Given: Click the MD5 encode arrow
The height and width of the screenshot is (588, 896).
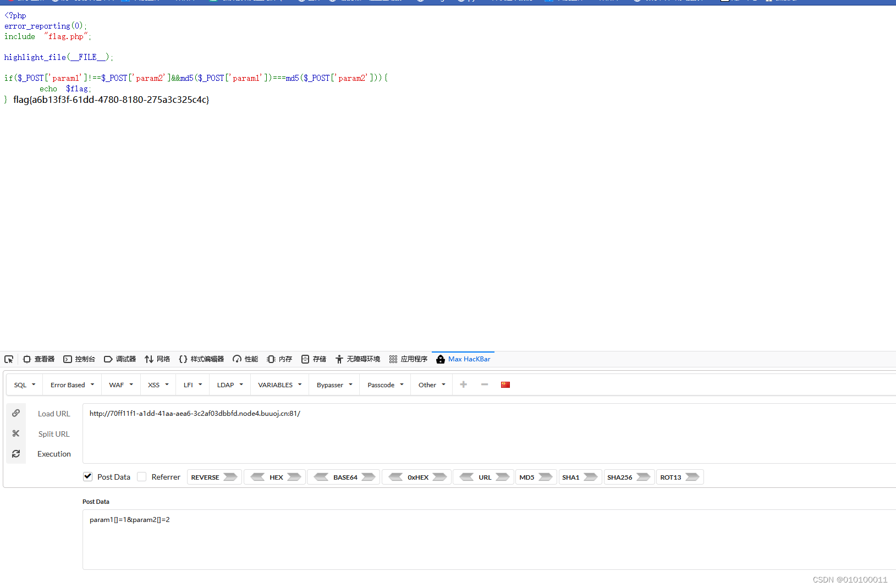Looking at the screenshot, I should point(545,477).
